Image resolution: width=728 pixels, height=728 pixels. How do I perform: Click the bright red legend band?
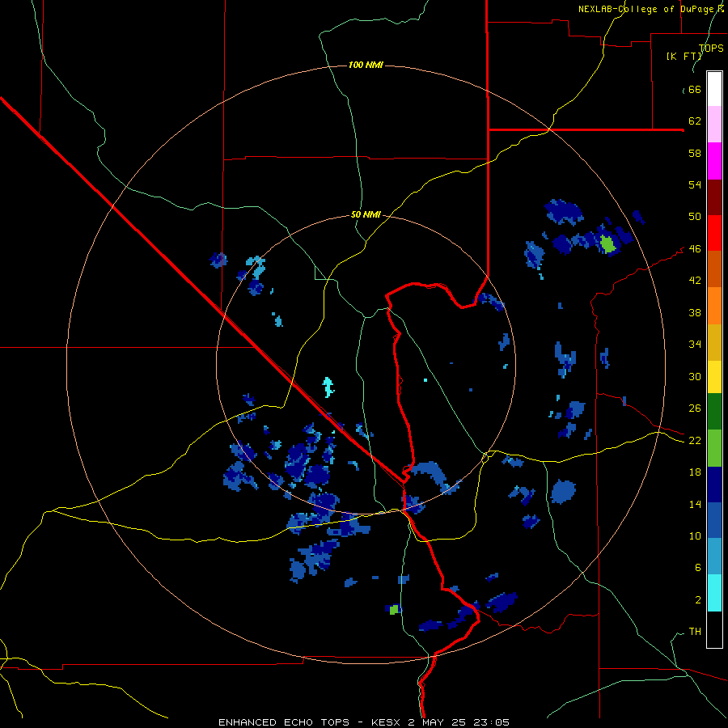click(714, 233)
